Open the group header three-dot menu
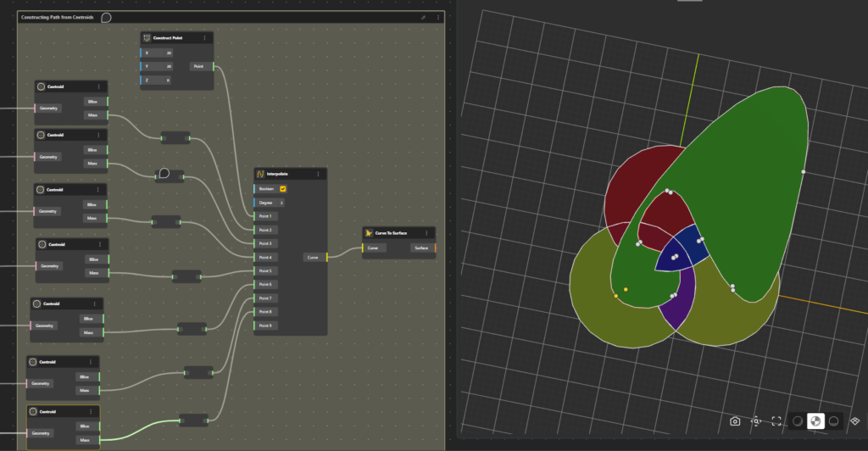 coord(437,17)
